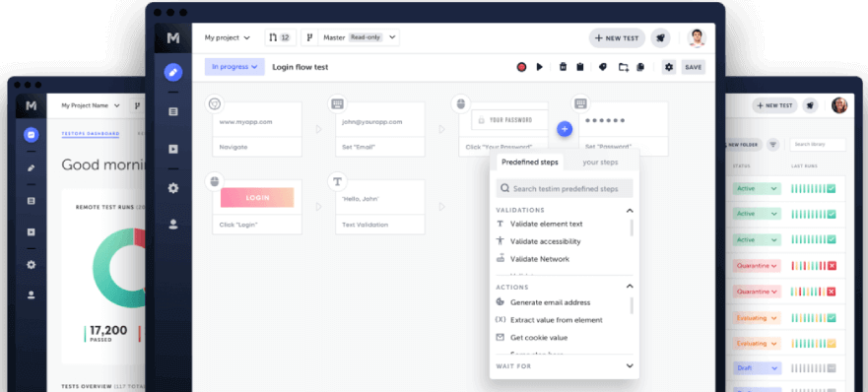
Task: Click the branch icon left of Master
Action: click(310, 37)
